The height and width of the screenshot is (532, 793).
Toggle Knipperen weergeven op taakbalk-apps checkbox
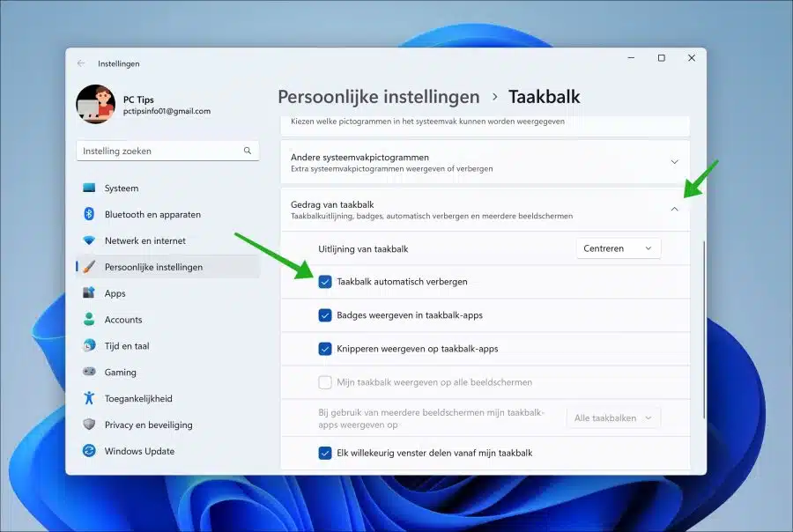point(325,349)
